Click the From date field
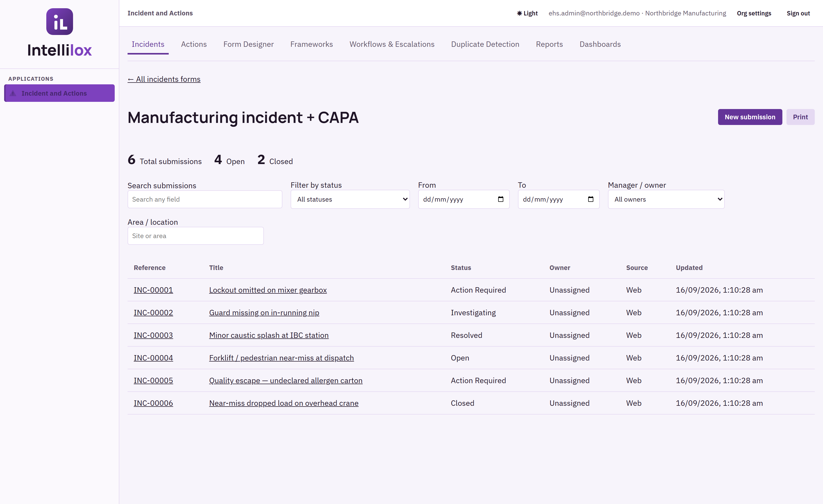 [x=464, y=199]
